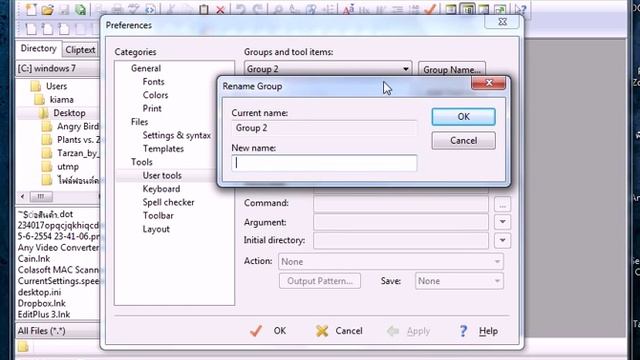Viewport: 640px width, 360px height.
Task: Click the Users folder icon
Action: pyautogui.click(x=36, y=86)
